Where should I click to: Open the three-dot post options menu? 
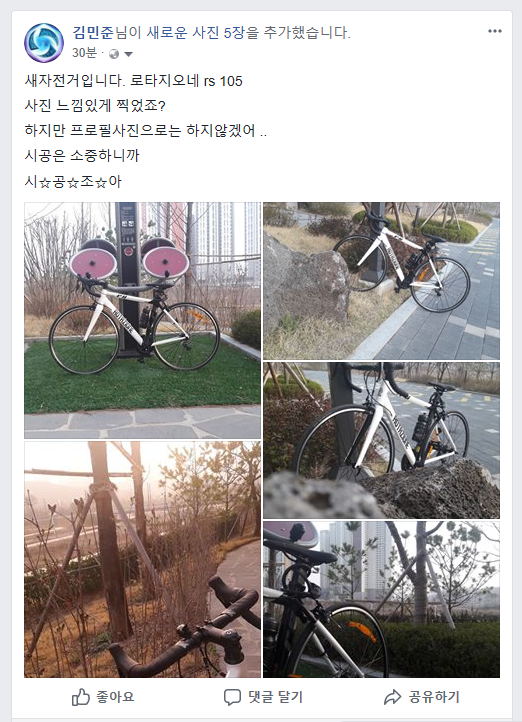click(x=494, y=31)
